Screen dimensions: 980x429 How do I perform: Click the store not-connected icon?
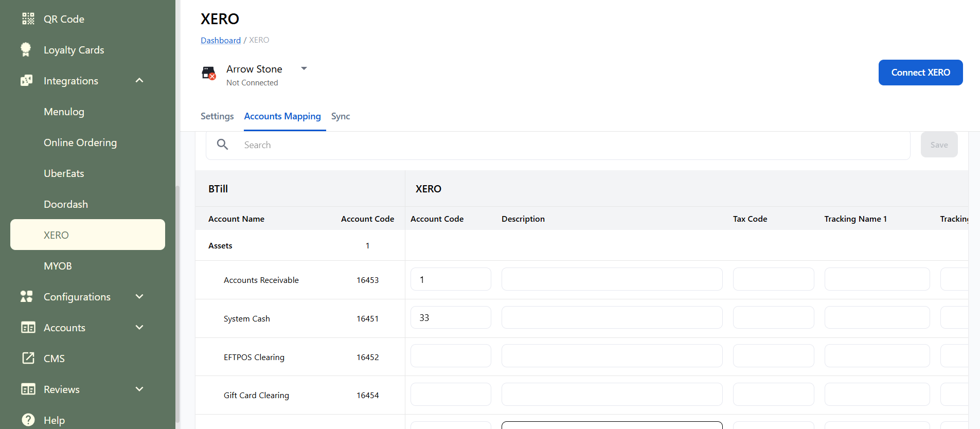[208, 73]
